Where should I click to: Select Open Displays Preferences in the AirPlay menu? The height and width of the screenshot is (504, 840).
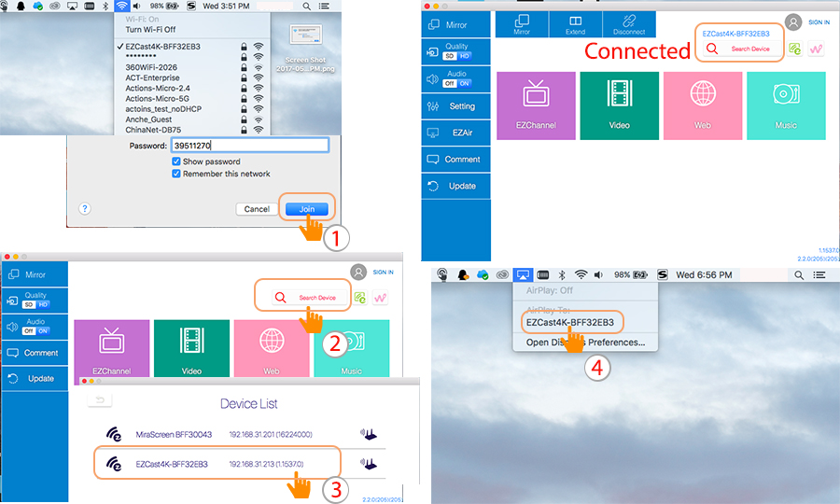click(x=585, y=343)
